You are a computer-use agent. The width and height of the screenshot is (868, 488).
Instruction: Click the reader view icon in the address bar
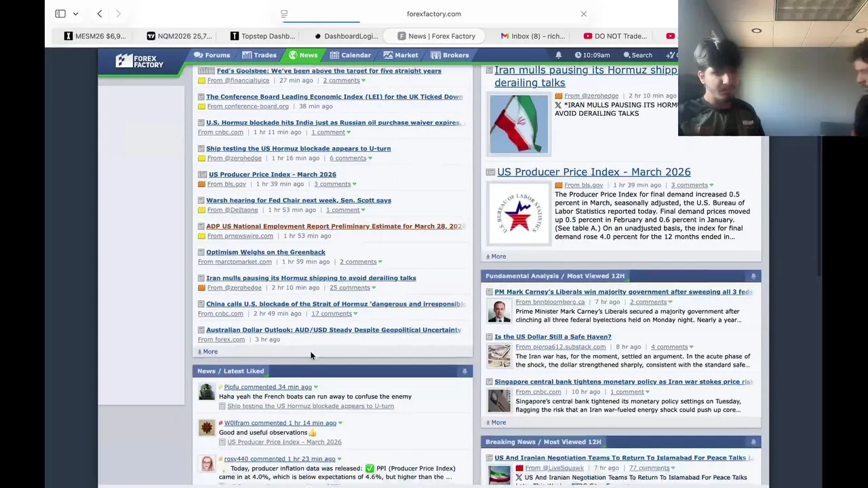pyautogui.click(x=284, y=14)
